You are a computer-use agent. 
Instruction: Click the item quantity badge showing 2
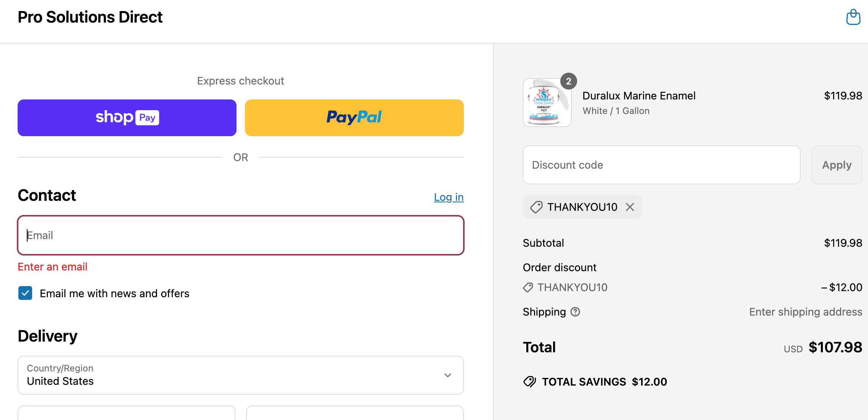pos(568,81)
